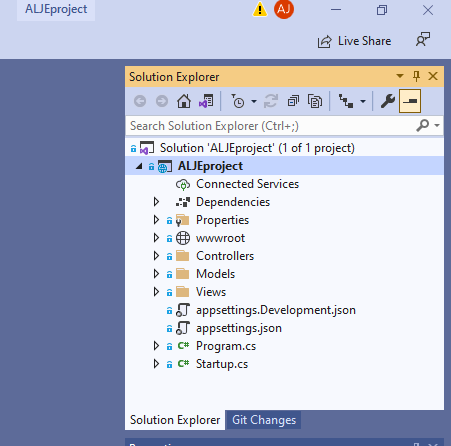This screenshot has width=451, height=446.
Task: Expand the Controllers folder
Action: [x=156, y=256]
